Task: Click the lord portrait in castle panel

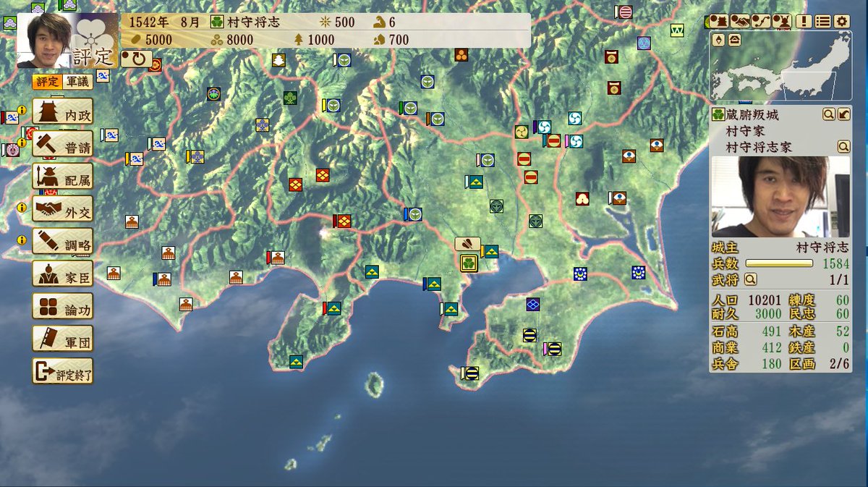Action: pyautogui.click(x=780, y=197)
